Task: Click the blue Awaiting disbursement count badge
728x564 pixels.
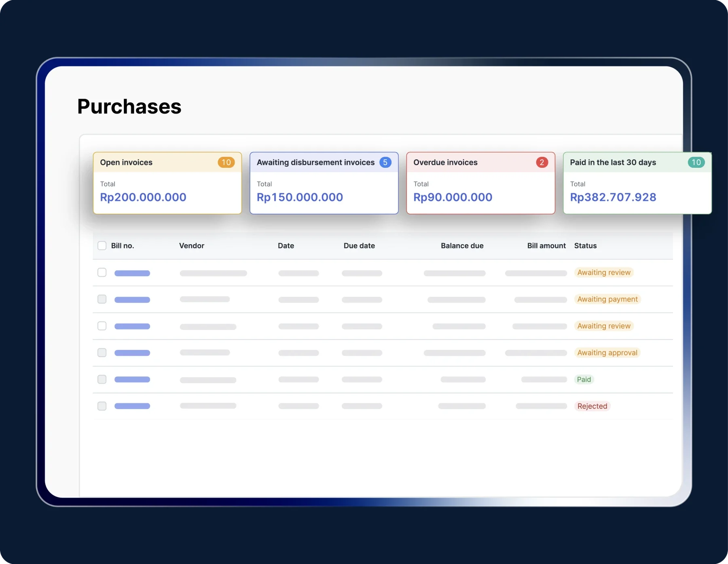Action: [385, 163]
